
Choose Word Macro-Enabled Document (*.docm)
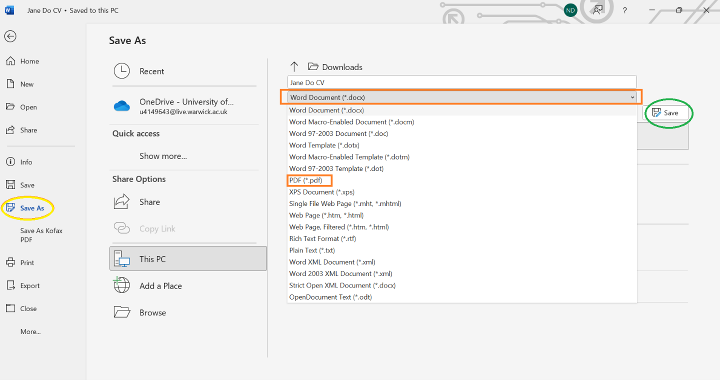tap(352, 122)
